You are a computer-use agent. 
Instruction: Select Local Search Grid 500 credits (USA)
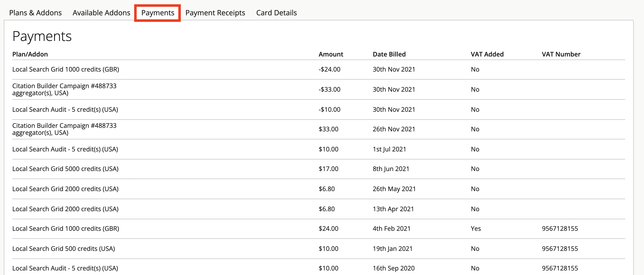point(64,249)
